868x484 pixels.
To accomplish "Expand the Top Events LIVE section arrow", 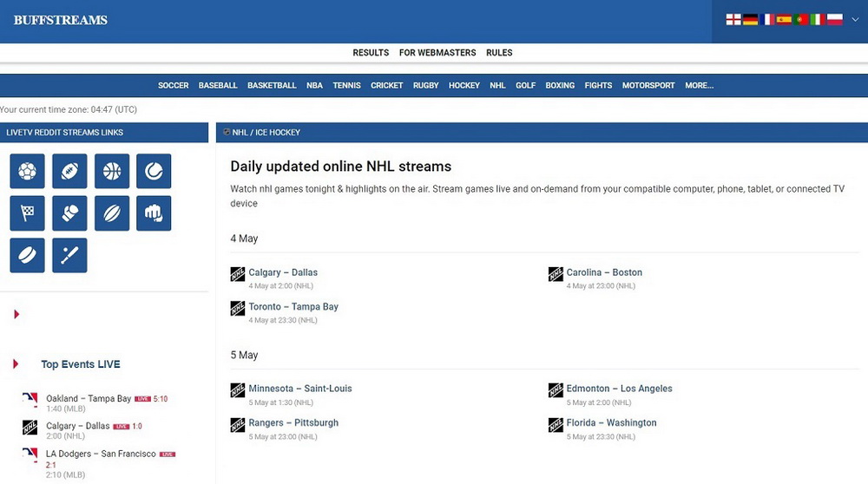I will pos(16,364).
